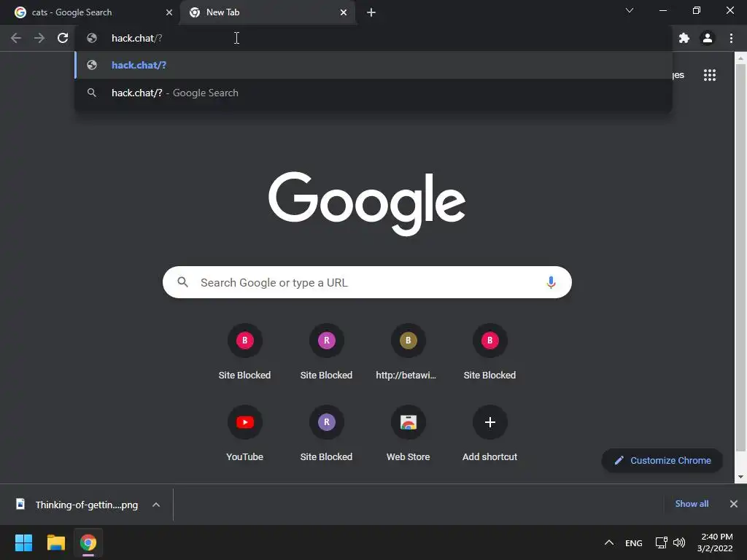747x560 pixels.
Task: Select the hack.chat/? URL suggestion
Action: pos(373,65)
